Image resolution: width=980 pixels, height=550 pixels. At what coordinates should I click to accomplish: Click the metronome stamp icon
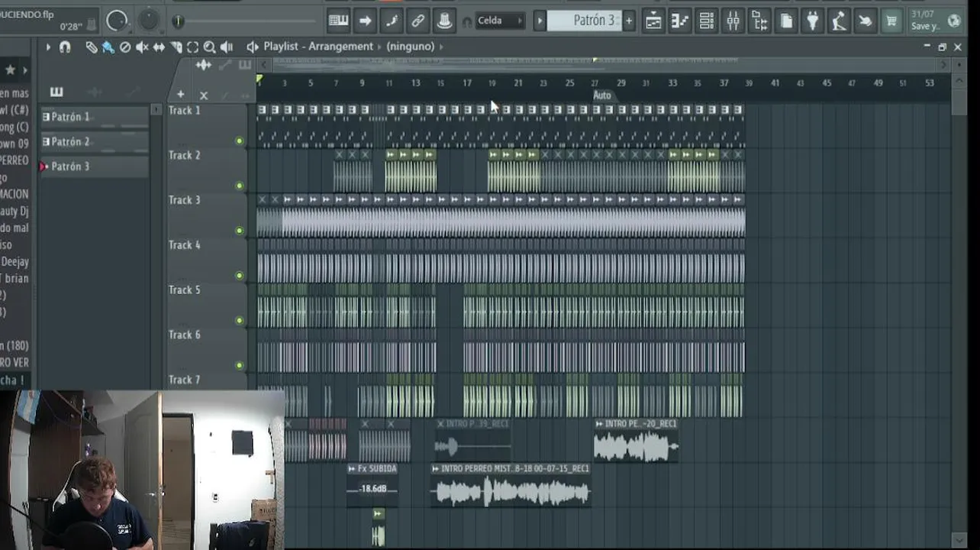point(445,21)
